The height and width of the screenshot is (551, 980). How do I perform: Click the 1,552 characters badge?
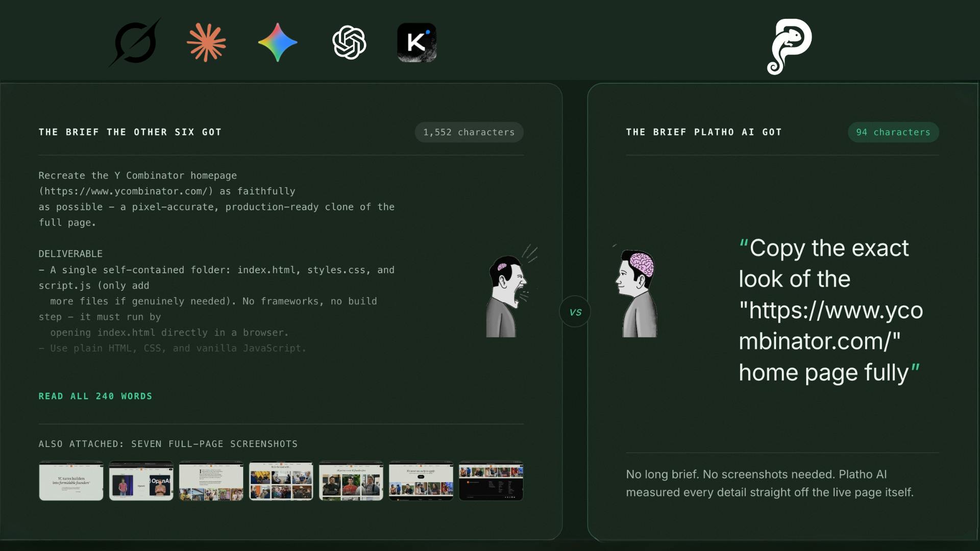tap(469, 132)
